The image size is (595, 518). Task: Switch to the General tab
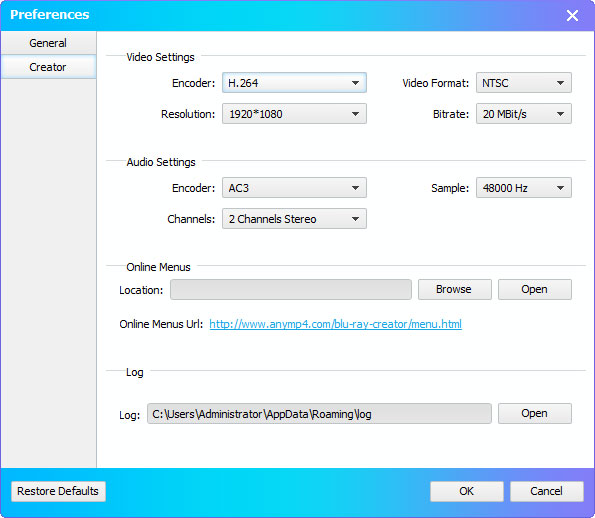point(48,43)
